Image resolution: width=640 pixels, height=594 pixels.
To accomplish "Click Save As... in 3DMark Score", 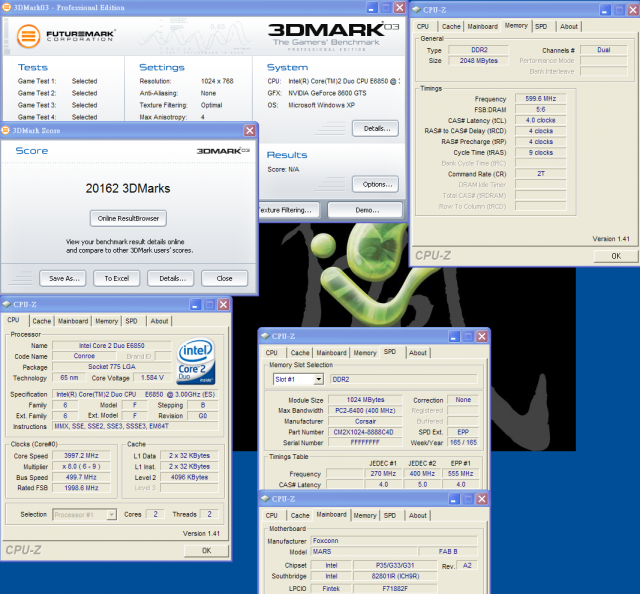I will coord(62,278).
